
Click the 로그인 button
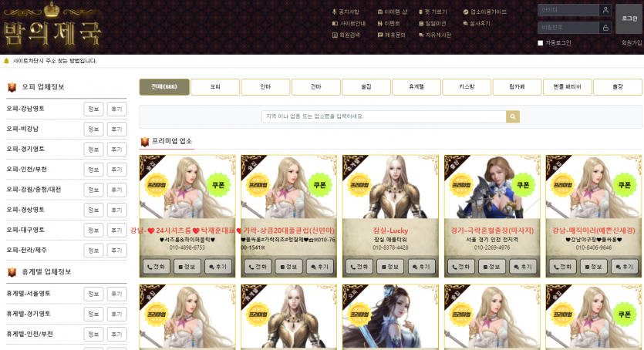pos(629,19)
